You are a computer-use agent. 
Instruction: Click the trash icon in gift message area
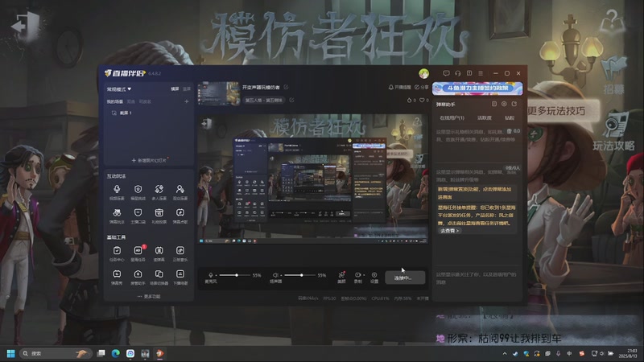coord(510,131)
